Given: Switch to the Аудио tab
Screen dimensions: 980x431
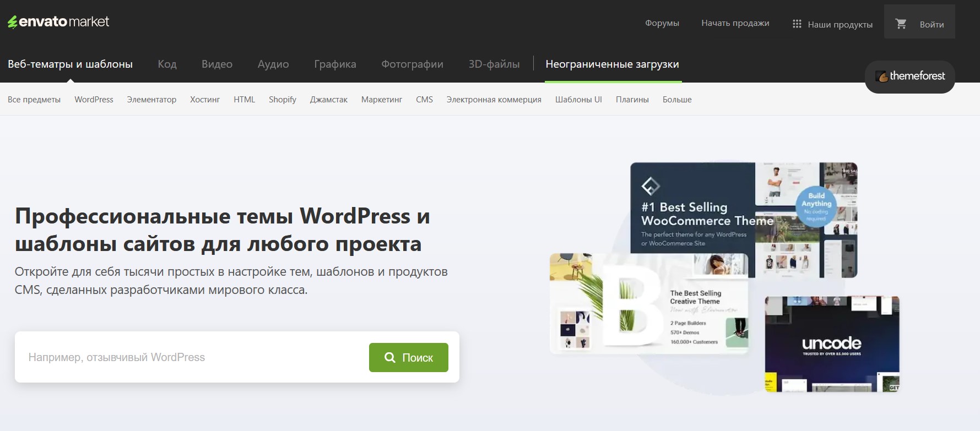Looking at the screenshot, I should [x=273, y=64].
